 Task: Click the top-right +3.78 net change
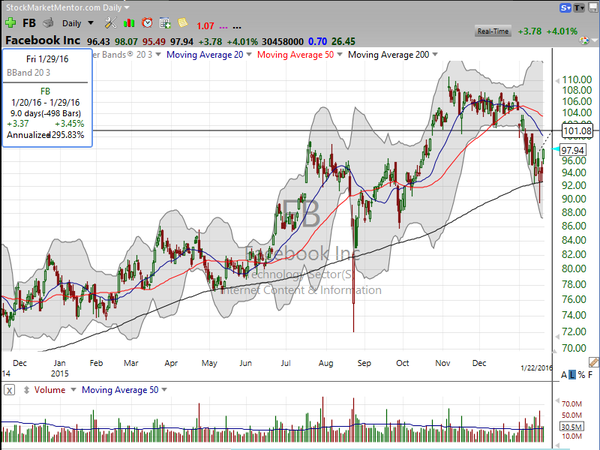coord(530,31)
